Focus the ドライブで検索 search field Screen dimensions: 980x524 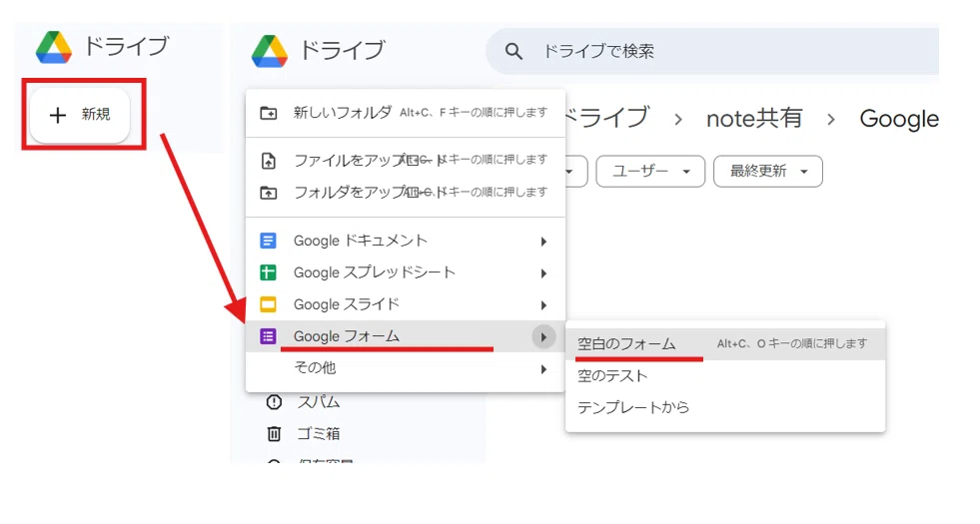tap(712, 51)
